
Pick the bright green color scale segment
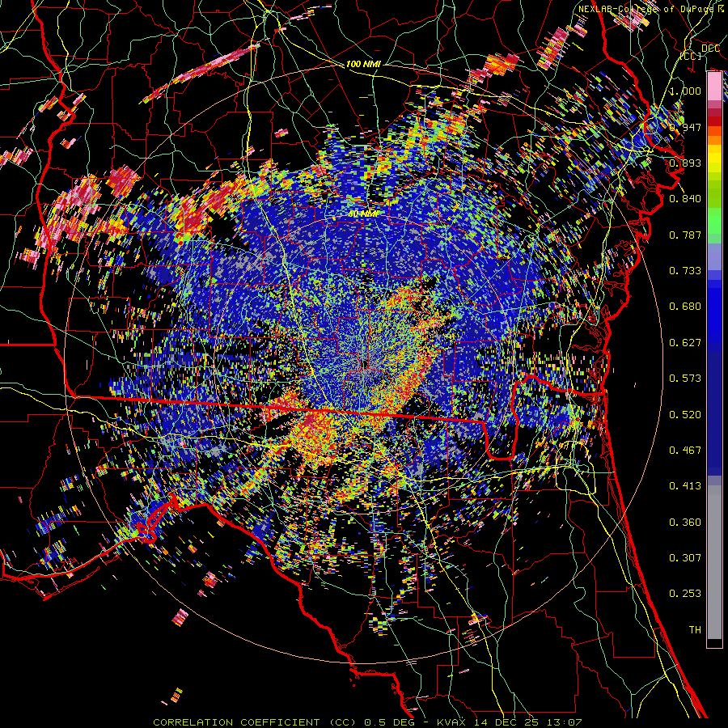click(714, 221)
